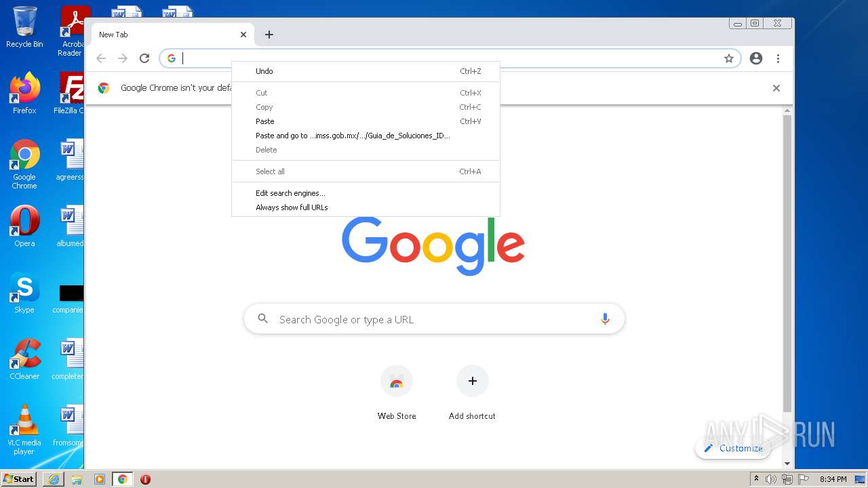Viewport: 868px width, 488px height.
Task: Show hidden tray icons arrow
Action: (756, 479)
